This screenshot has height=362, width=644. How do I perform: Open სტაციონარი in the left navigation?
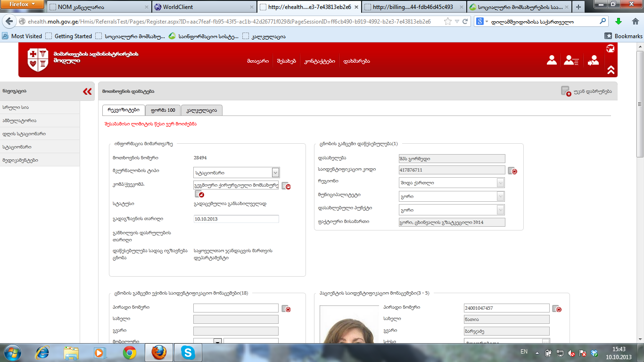coord(17,147)
